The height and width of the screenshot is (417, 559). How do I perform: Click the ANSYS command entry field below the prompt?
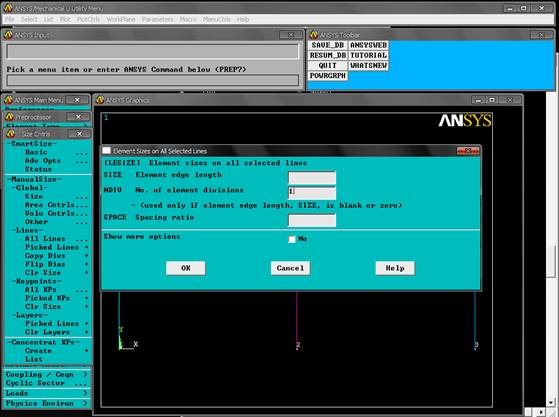[153, 80]
